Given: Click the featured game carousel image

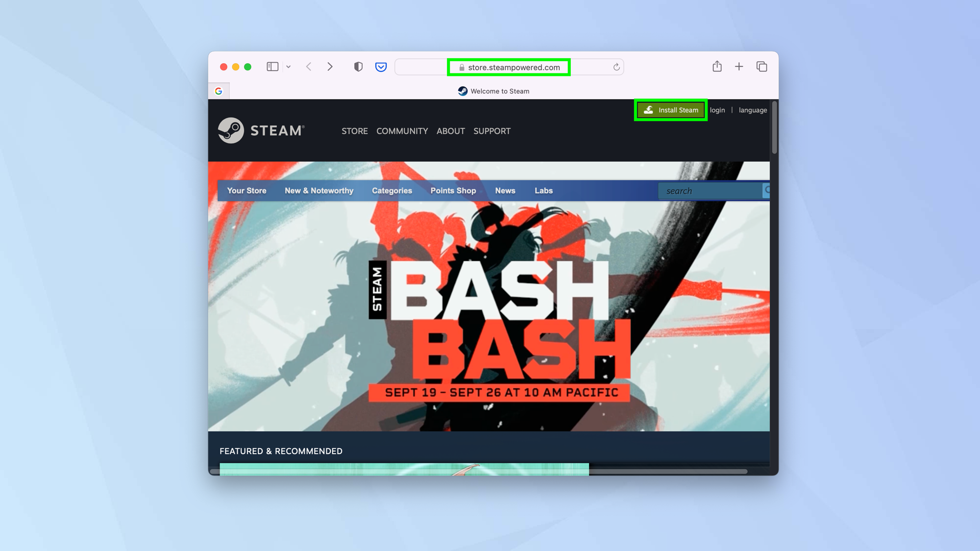Looking at the screenshot, I should (x=404, y=469).
